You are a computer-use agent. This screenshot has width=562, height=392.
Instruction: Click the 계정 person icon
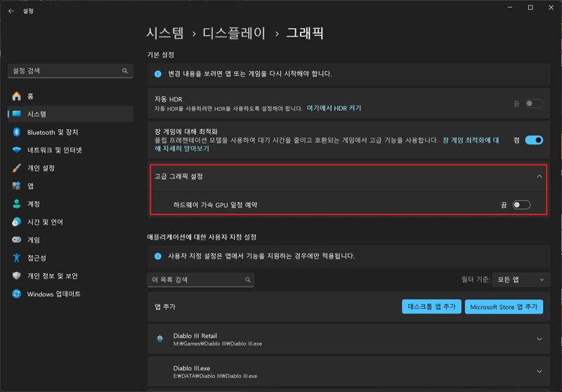16,204
